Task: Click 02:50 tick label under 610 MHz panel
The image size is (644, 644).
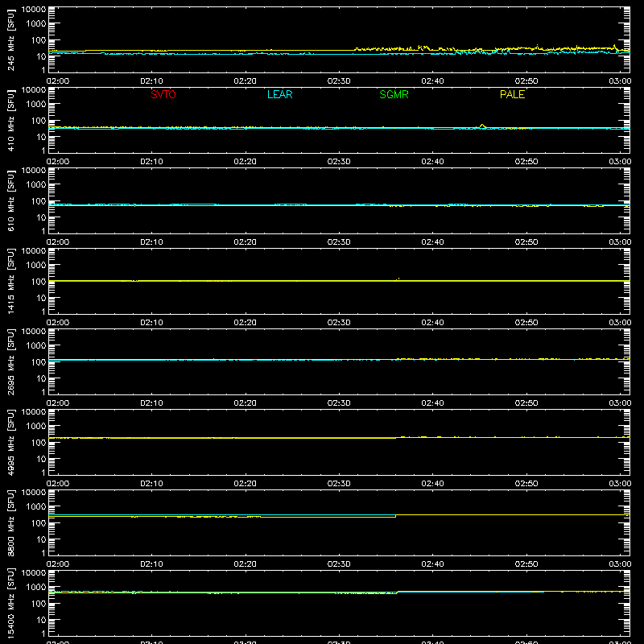Action: click(x=526, y=242)
